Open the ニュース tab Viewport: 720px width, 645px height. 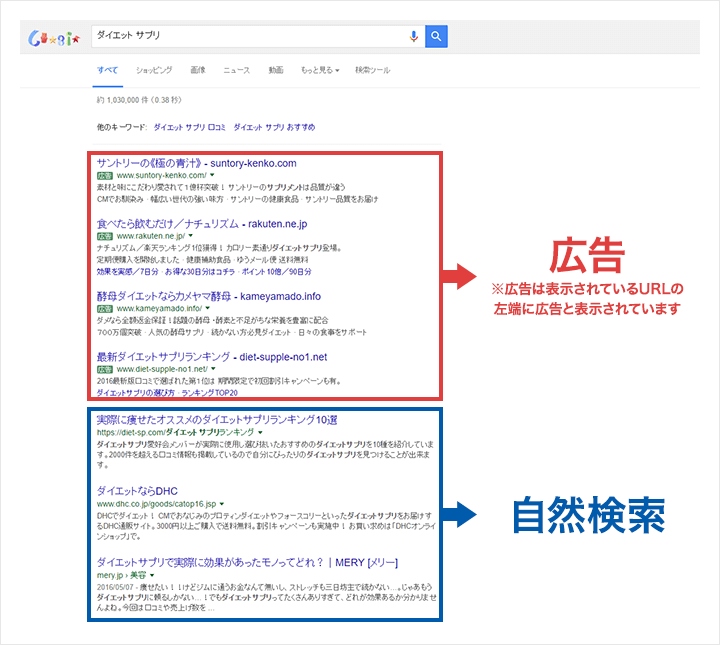tap(236, 70)
